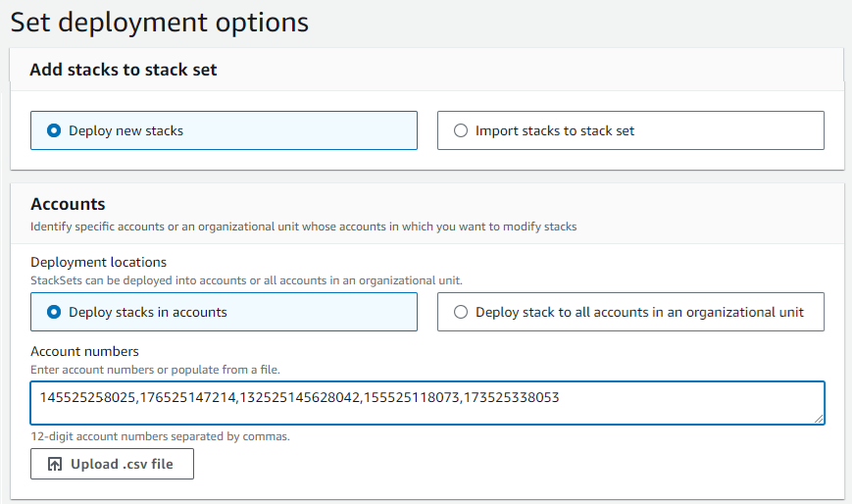Image resolution: width=852 pixels, height=504 pixels.
Task: Select "Deploy stacks in accounts" radio option
Action: coord(54,313)
